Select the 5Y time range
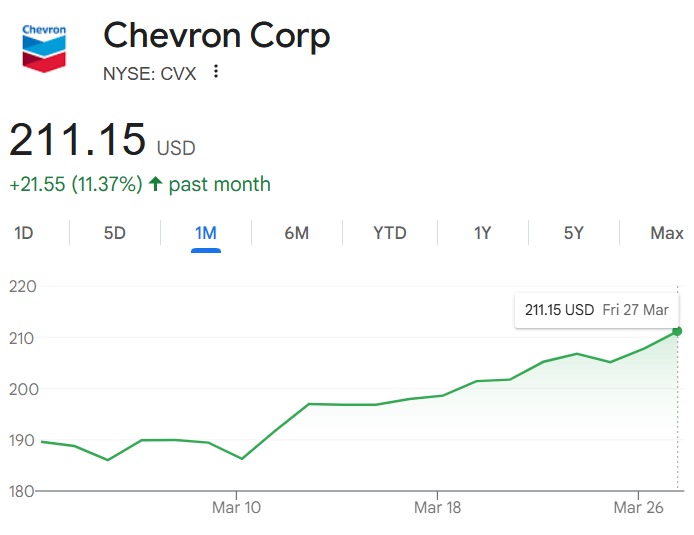Image resolution: width=694 pixels, height=535 pixels. [573, 233]
